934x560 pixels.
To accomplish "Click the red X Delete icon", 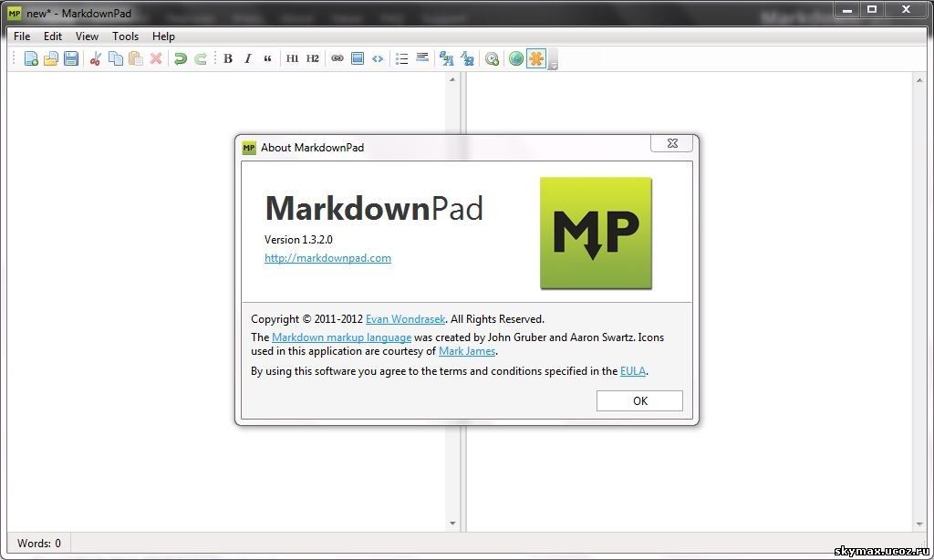I will 156,58.
